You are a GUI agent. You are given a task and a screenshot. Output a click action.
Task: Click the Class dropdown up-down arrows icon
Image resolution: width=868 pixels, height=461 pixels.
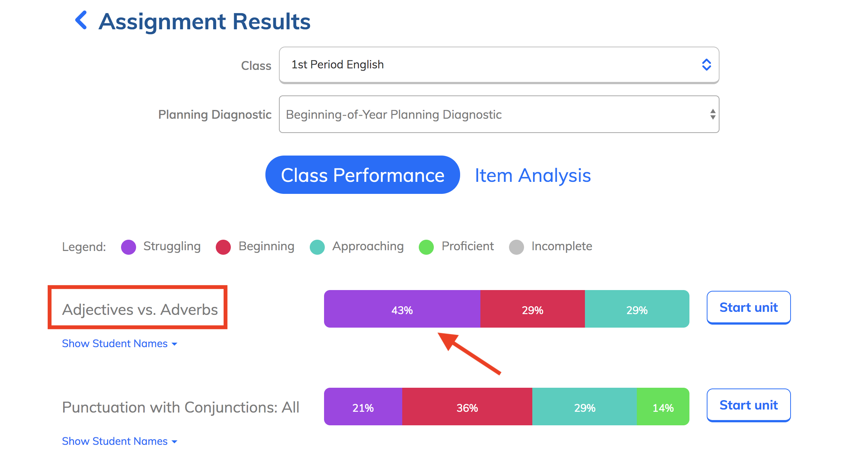706,65
